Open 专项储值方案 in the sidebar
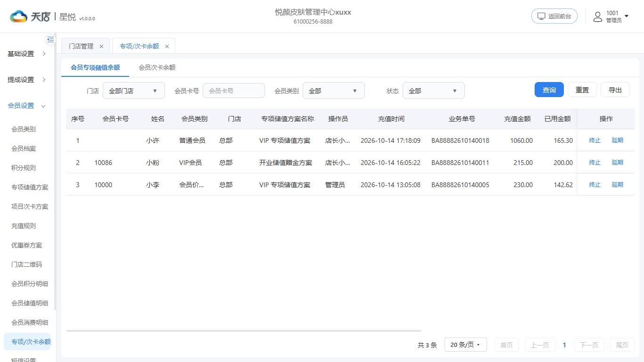644x362 pixels. [30, 187]
